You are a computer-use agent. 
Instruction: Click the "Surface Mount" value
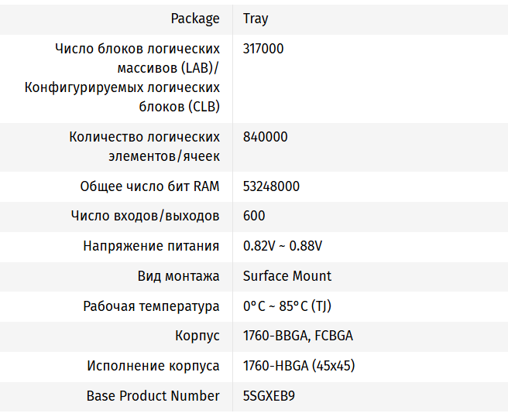pyautogui.click(x=287, y=276)
